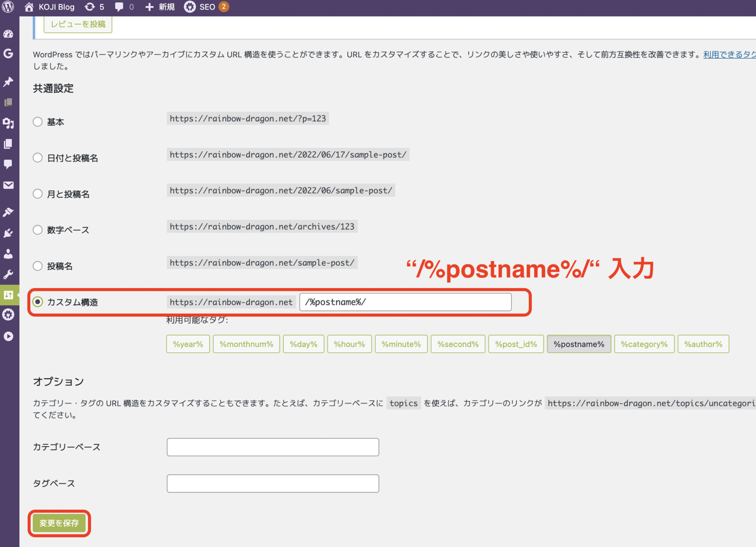Select the 投稿名 radio button
Screen dimensions: 756x547
[x=37, y=266]
